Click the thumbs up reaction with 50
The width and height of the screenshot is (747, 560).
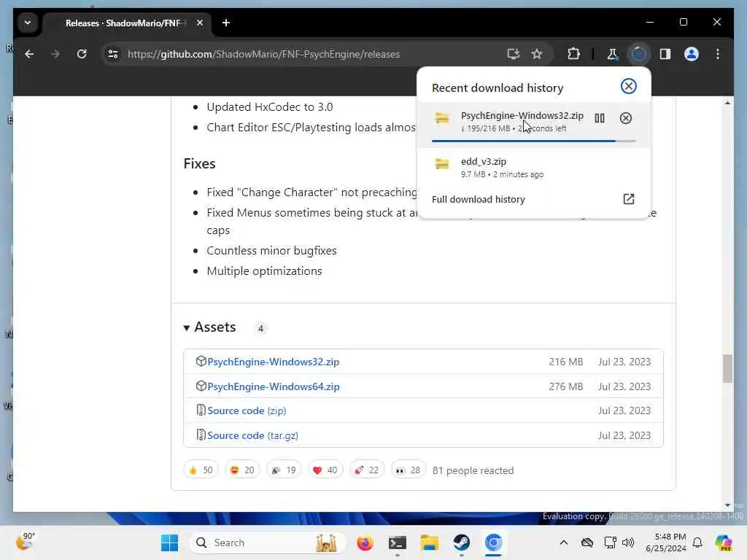[x=201, y=470]
